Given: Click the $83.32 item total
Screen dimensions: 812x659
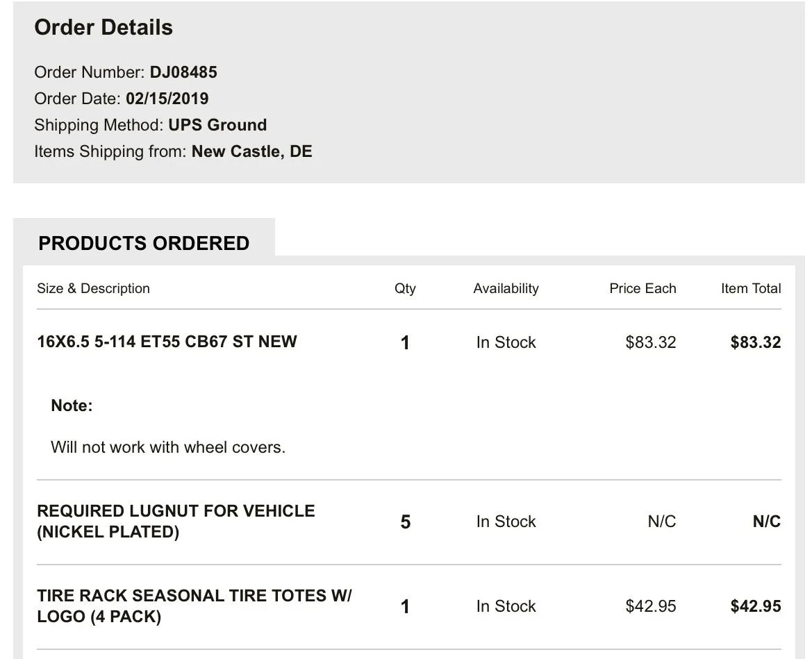Looking at the screenshot, I should click(756, 342).
